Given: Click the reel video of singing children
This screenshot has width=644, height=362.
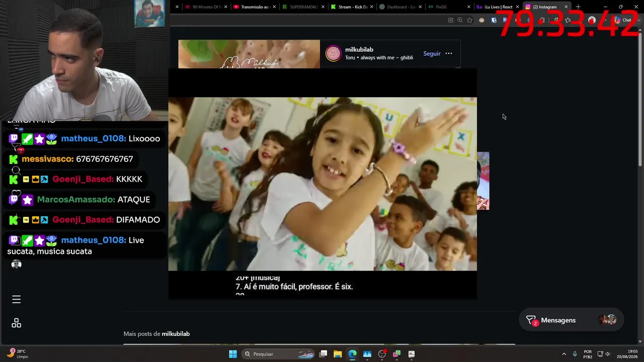Looking at the screenshot, I should [x=323, y=184].
